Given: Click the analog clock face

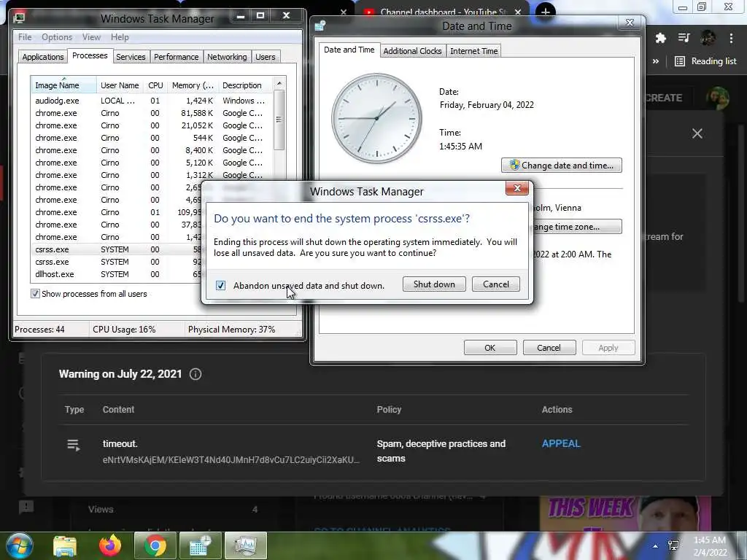Looking at the screenshot, I should pos(377,118).
